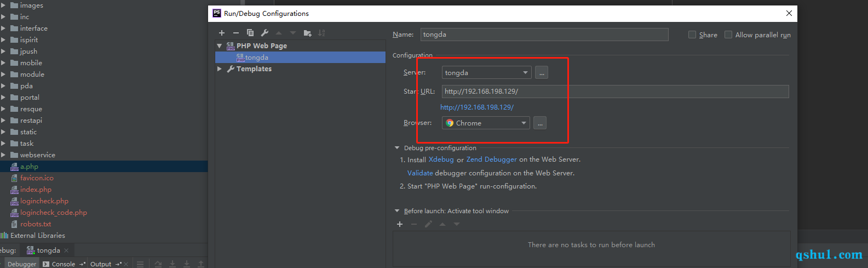The width and height of the screenshot is (868, 268).
Task: Collapse the PHP Web Page tree node
Action: tap(220, 46)
